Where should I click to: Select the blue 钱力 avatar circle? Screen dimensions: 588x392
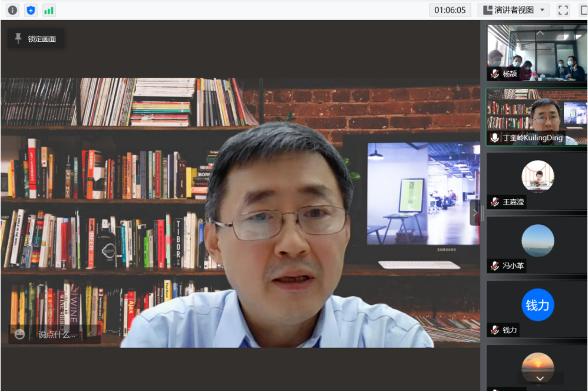coord(538,305)
